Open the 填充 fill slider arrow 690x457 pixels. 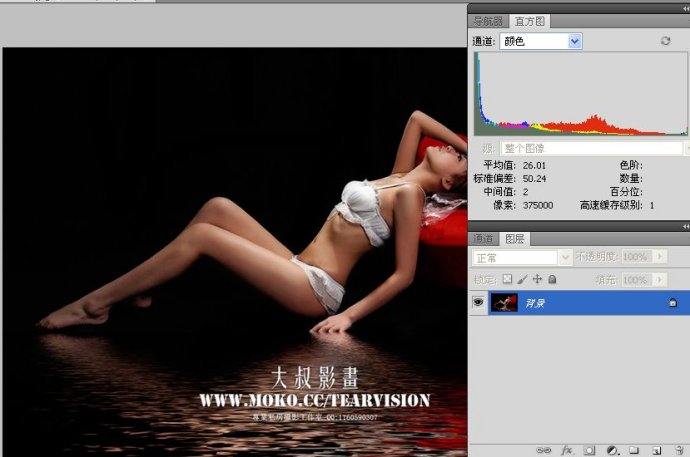(x=660, y=280)
